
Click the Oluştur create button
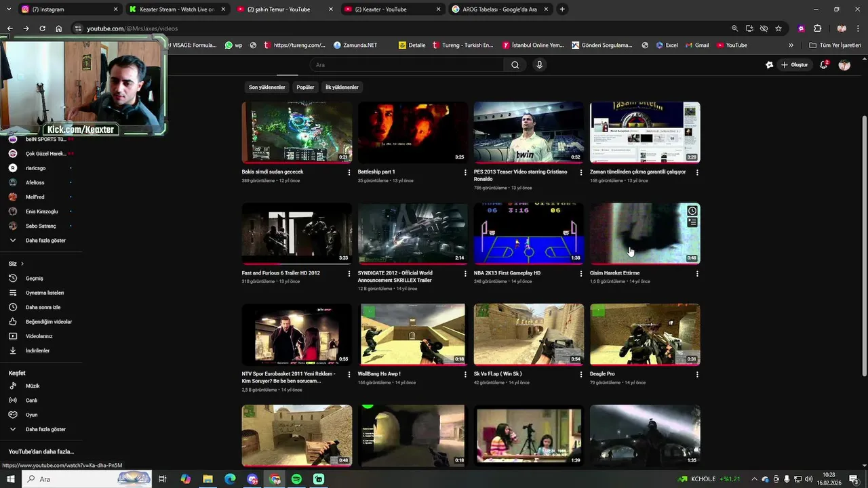[x=795, y=65]
